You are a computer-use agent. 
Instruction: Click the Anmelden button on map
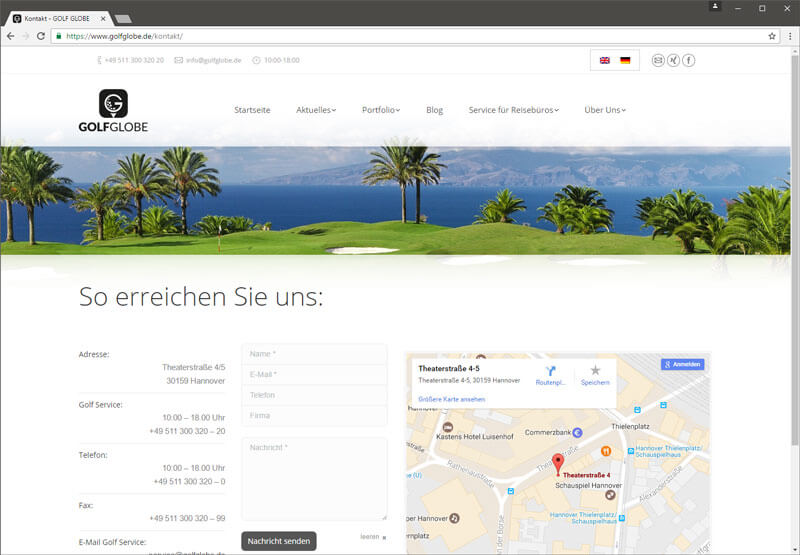[x=683, y=364]
